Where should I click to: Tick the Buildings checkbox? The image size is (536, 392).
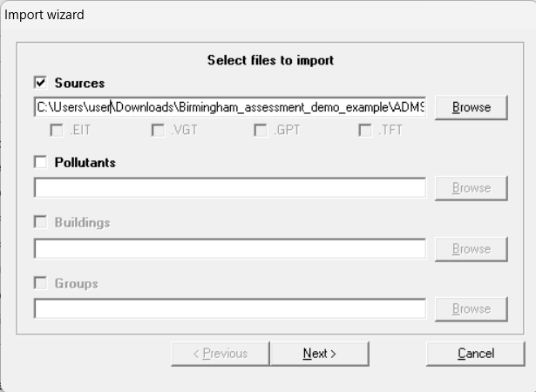coord(40,222)
